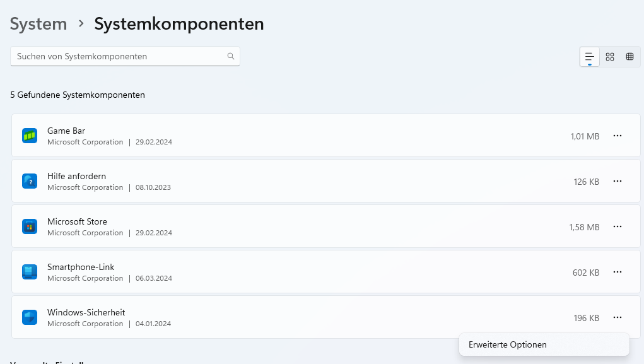The width and height of the screenshot is (644, 364).
Task: Click the Hilfe anfordern app icon
Action: tap(30, 181)
